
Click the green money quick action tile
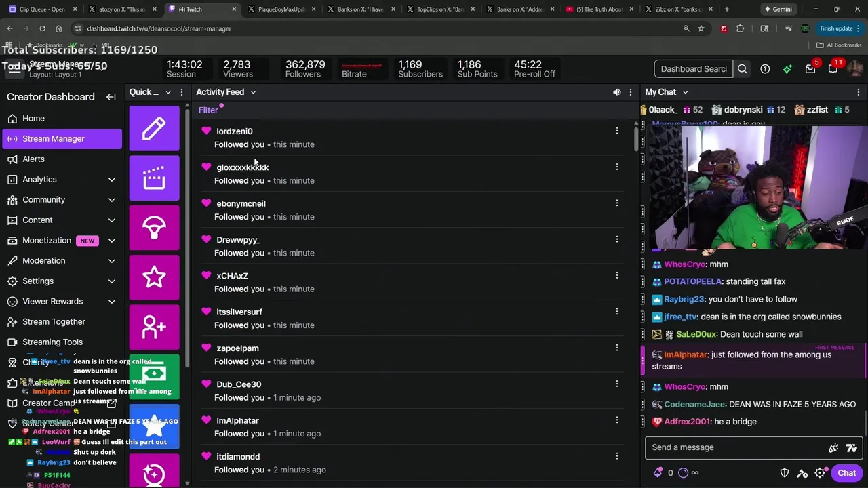(154, 377)
